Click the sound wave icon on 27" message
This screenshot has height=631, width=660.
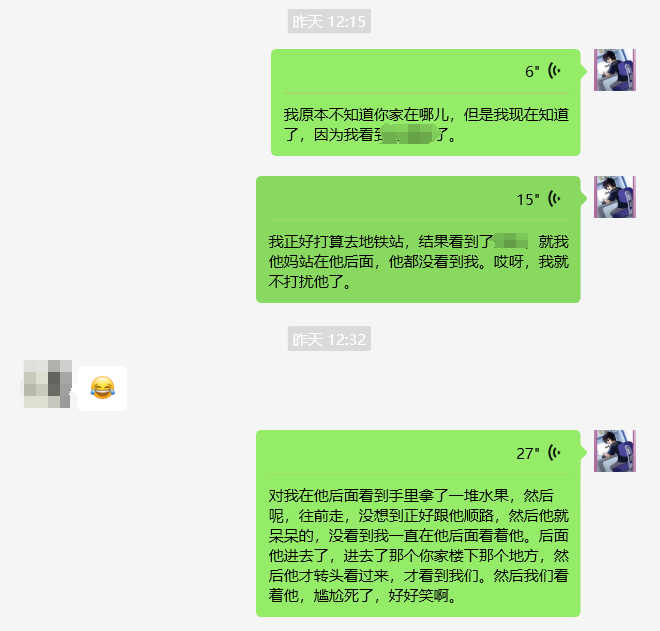554,453
